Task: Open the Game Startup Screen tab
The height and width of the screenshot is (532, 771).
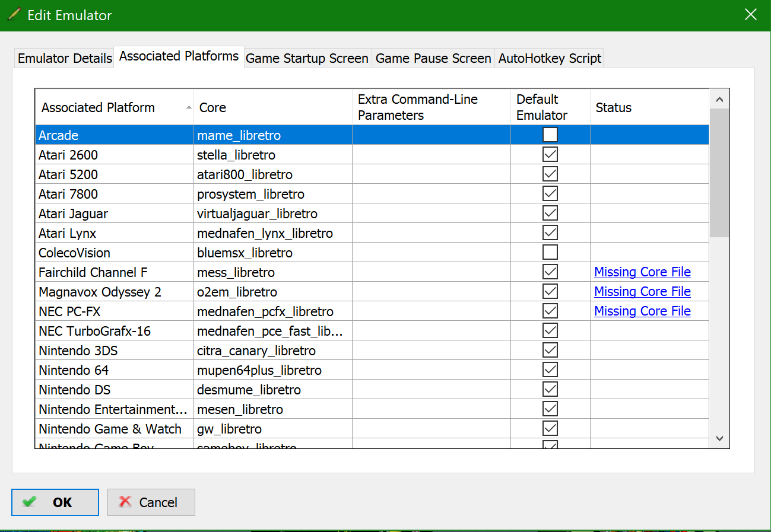Action: point(307,58)
